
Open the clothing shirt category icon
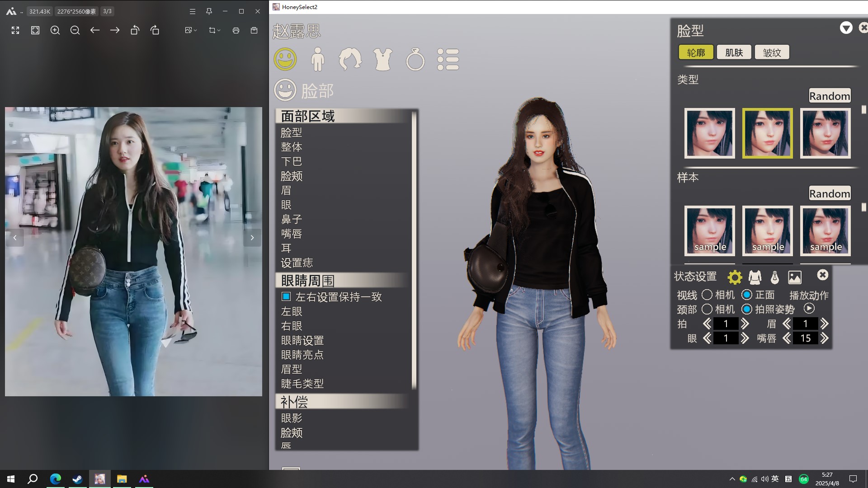382,59
